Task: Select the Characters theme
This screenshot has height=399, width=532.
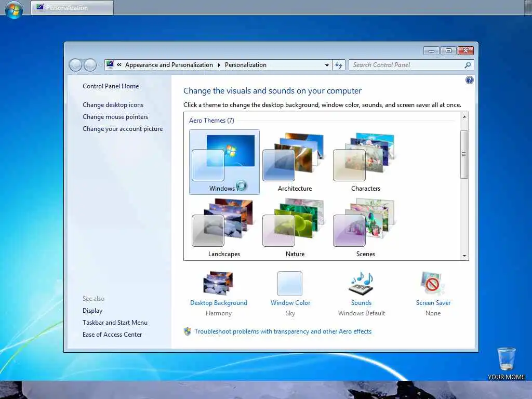Action: (x=365, y=162)
